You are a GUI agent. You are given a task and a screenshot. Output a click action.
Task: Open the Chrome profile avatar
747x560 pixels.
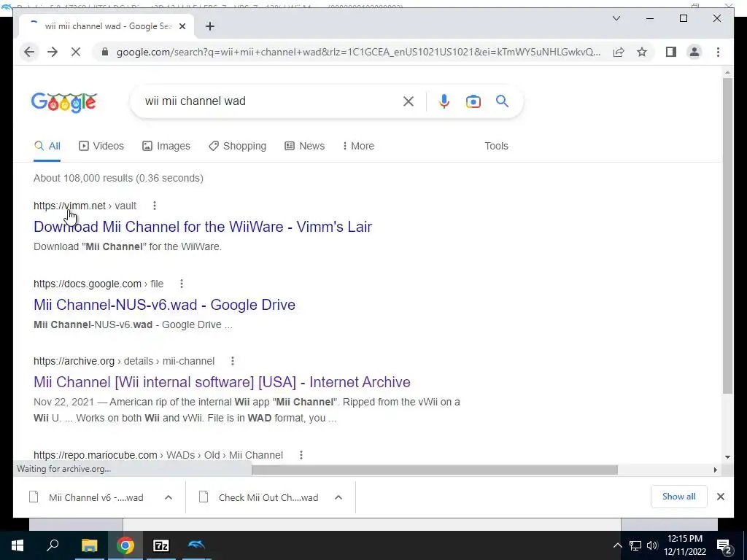tap(694, 52)
